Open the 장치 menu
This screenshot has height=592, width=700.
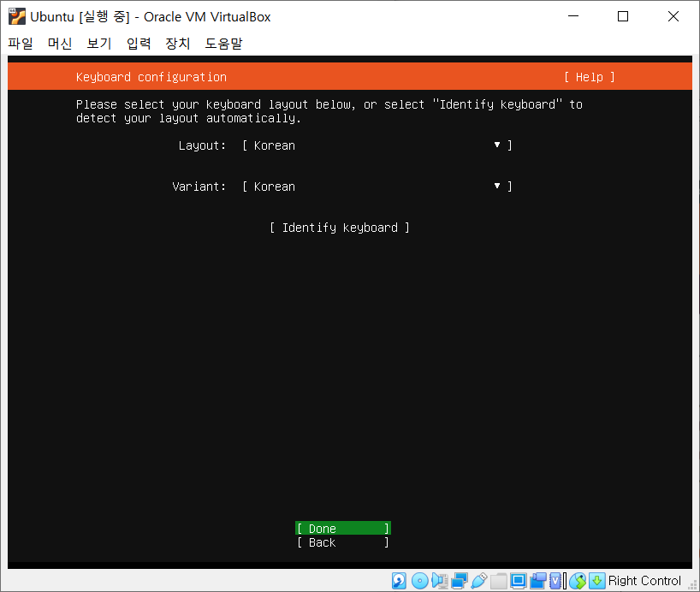pyautogui.click(x=178, y=44)
